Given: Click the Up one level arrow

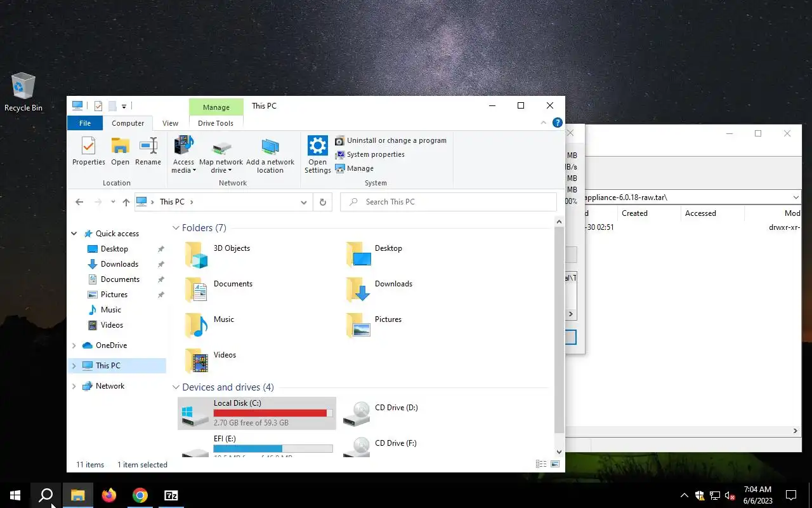Looking at the screenshot, I should click(126, 202).
